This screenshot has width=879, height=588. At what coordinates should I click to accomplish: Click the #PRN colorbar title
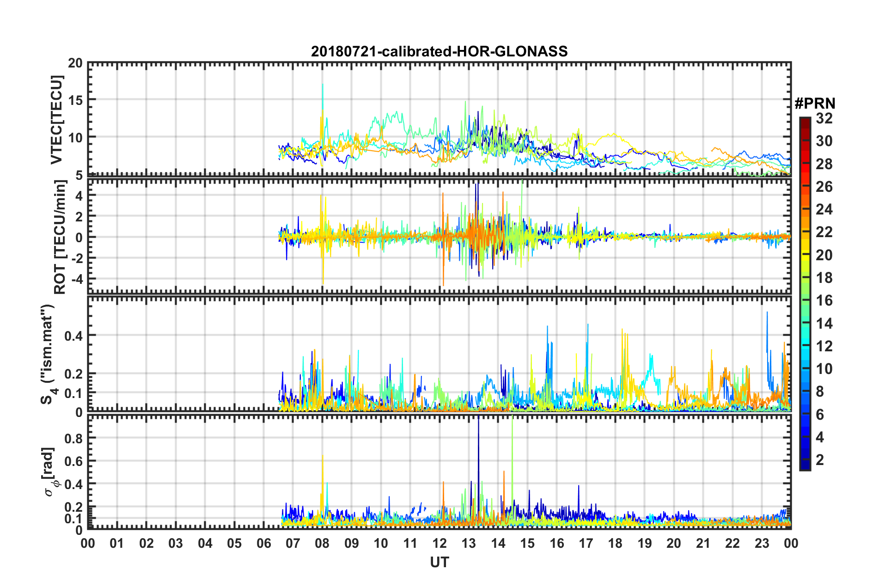pos(815,103)
